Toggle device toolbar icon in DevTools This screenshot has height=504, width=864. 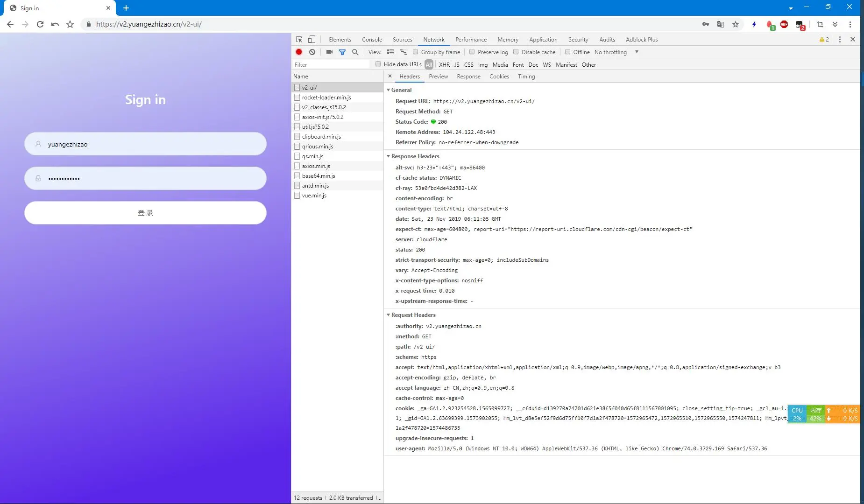point(312,39)
